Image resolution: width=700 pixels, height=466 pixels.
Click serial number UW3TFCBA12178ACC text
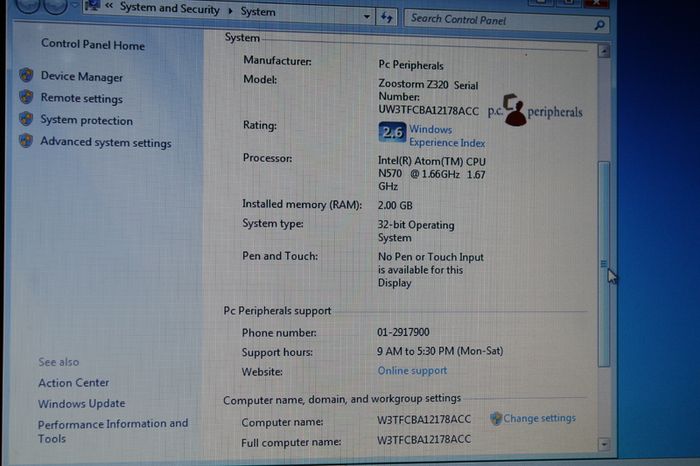[429, 110]
